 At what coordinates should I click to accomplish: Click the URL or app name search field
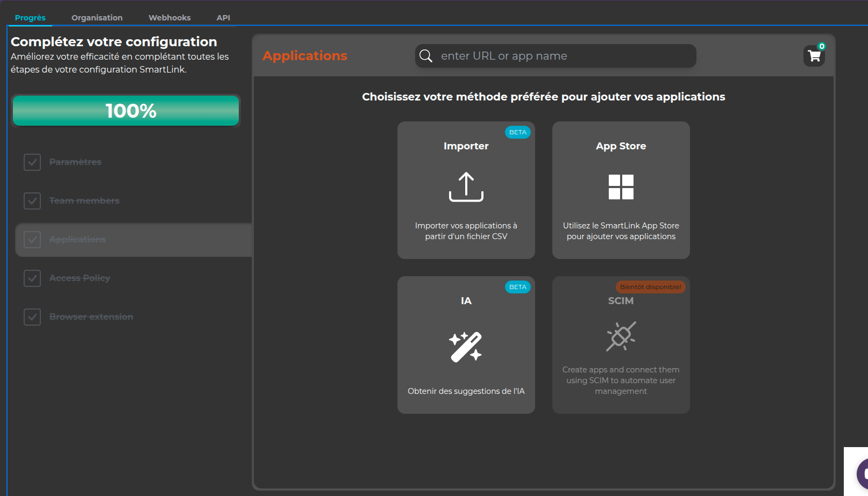(565, 56)
